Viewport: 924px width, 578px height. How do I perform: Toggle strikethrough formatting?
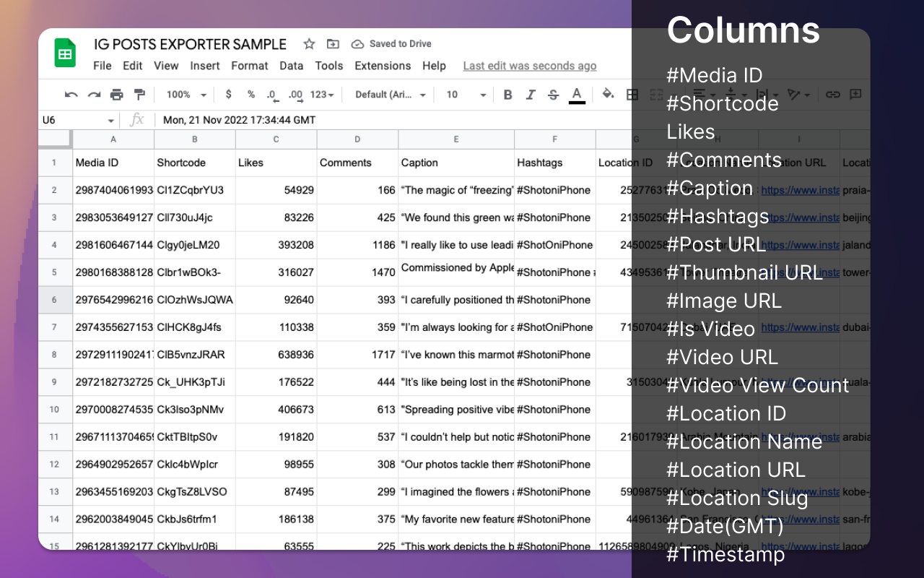pyautogui.click(x=553, y=95)
